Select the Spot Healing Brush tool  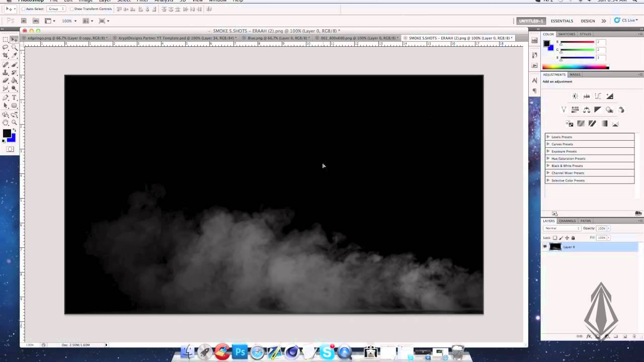tap(6, 64)
